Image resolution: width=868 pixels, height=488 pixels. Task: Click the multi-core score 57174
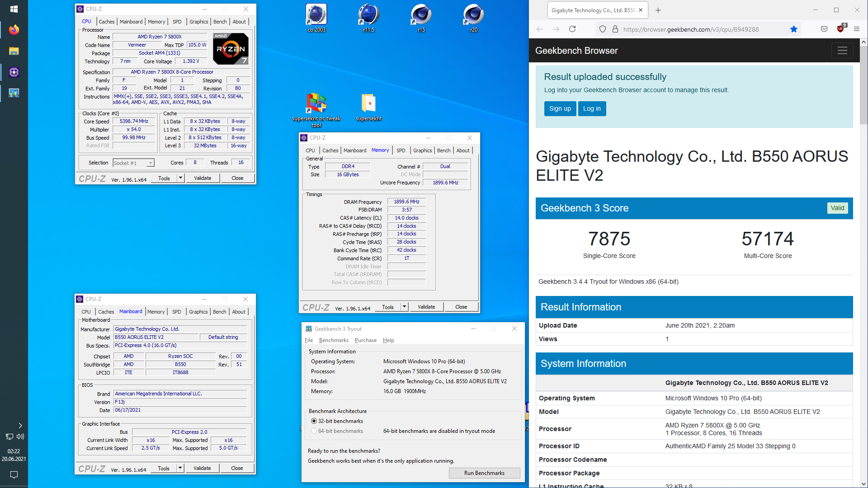click(768, 239)
